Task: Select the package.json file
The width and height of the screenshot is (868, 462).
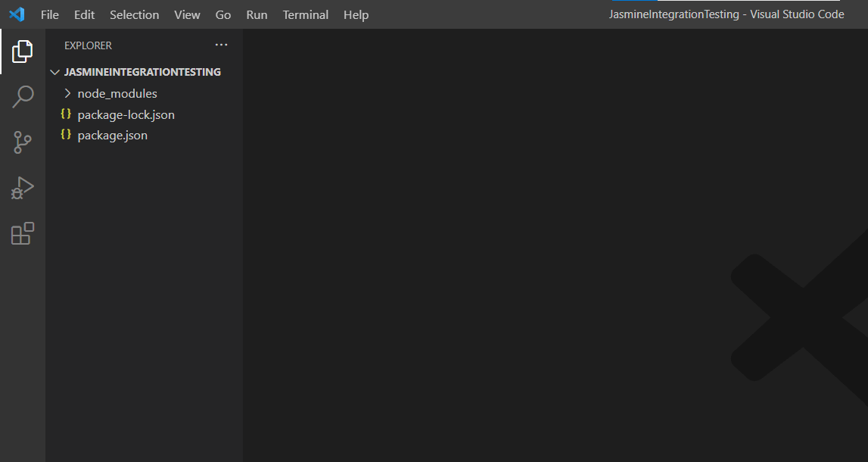Action: tap(111, 135)
